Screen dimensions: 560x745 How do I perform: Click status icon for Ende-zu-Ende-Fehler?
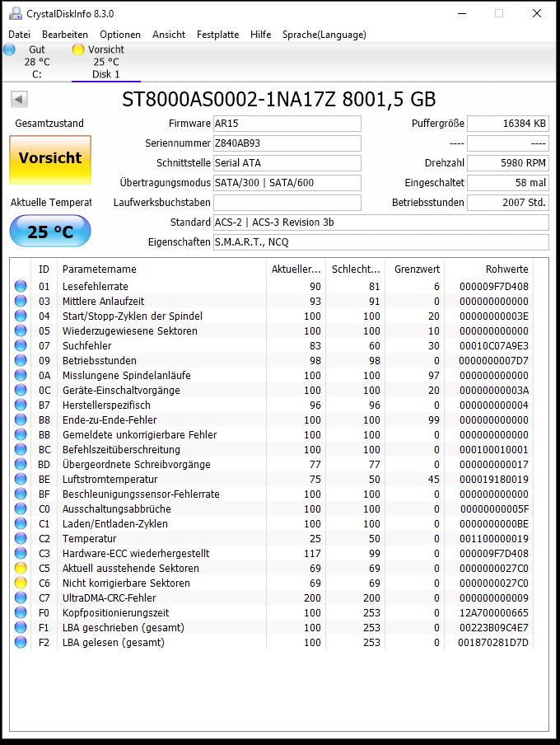click(x=21, y=419)
